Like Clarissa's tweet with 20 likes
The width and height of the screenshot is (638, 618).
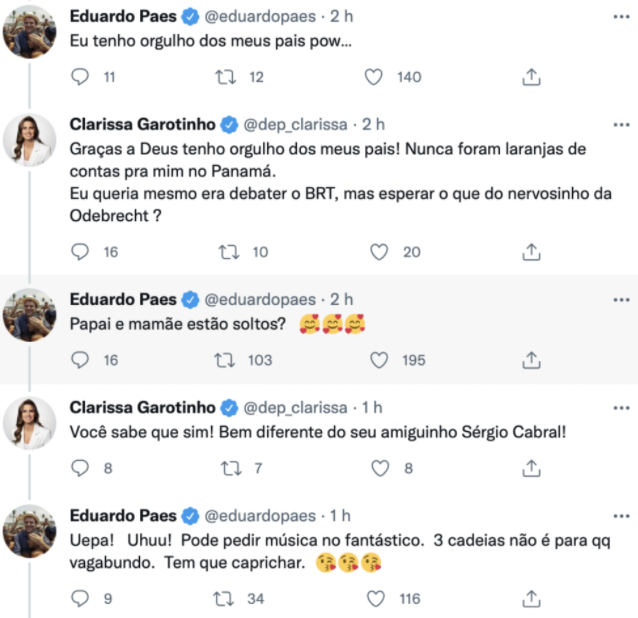(379, 252)
